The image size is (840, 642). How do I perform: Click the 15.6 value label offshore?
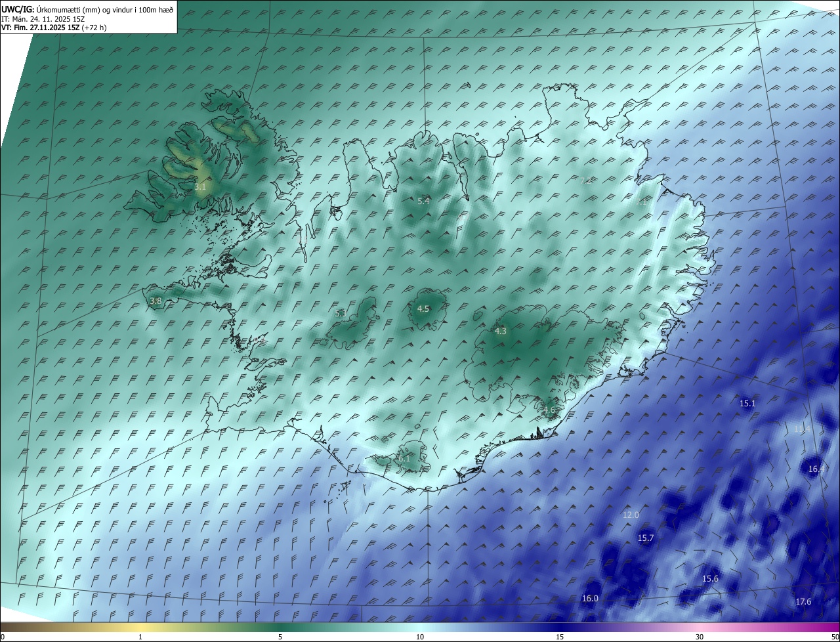[x=711, y=579]
